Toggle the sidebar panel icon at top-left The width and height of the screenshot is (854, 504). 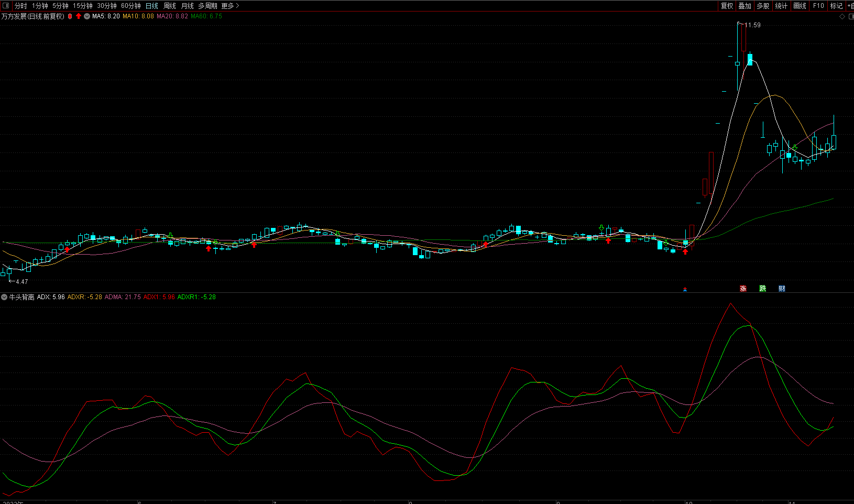(5, 6)
